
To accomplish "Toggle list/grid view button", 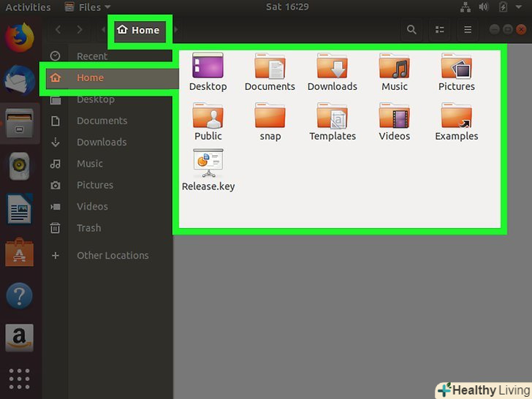I will [x=440, y=30].
